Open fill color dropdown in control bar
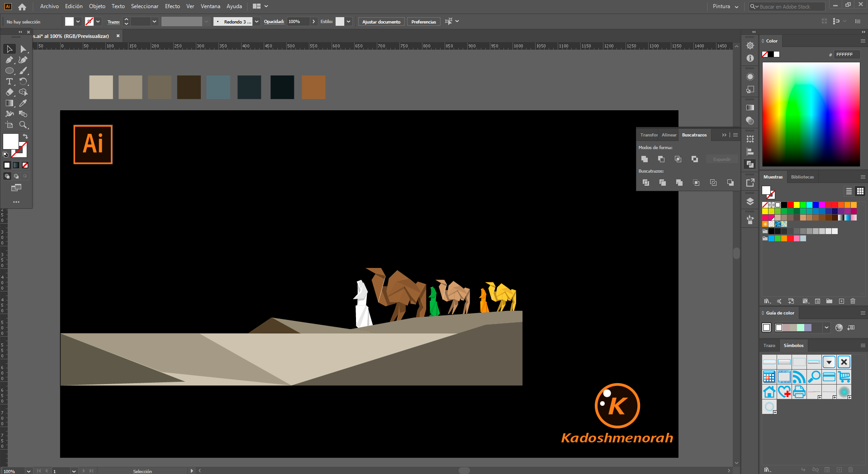868x474 pixels. point(78,22)
